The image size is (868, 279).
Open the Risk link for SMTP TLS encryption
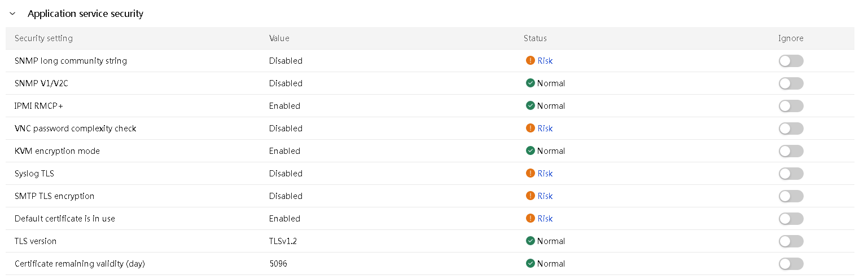tap(545, 196)
